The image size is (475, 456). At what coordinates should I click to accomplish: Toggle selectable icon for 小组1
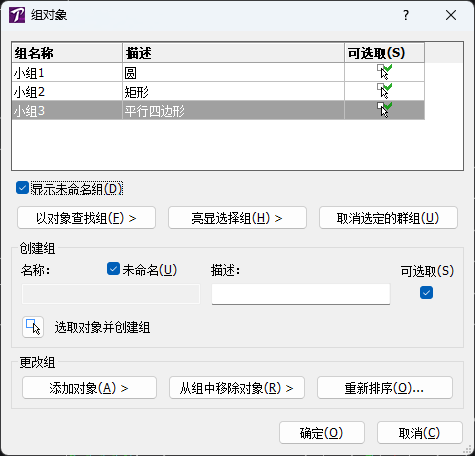coord(384,72)
